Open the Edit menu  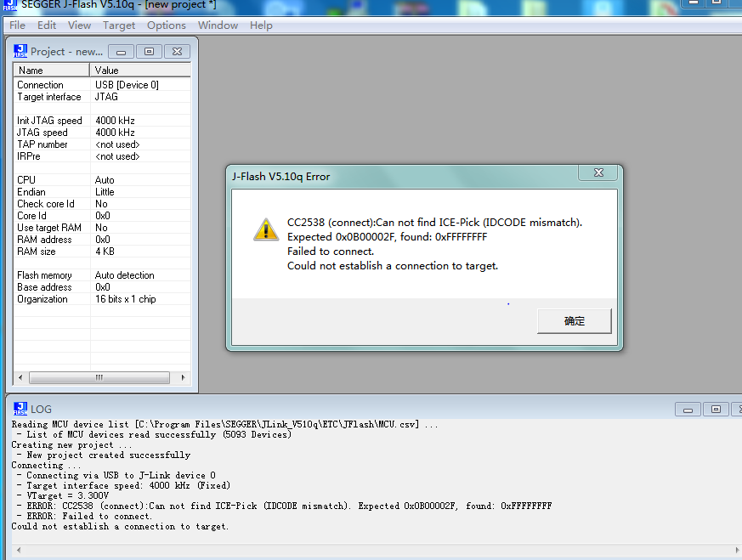47,25
